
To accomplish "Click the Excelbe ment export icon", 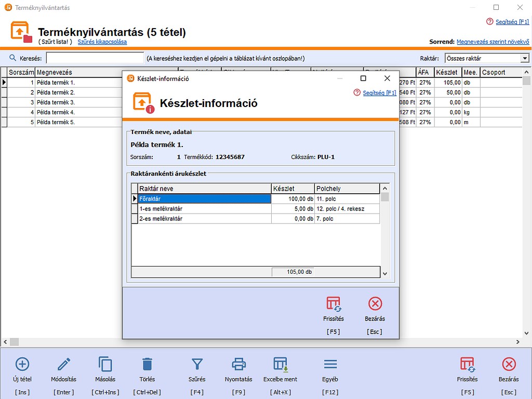I will [281, 364].
